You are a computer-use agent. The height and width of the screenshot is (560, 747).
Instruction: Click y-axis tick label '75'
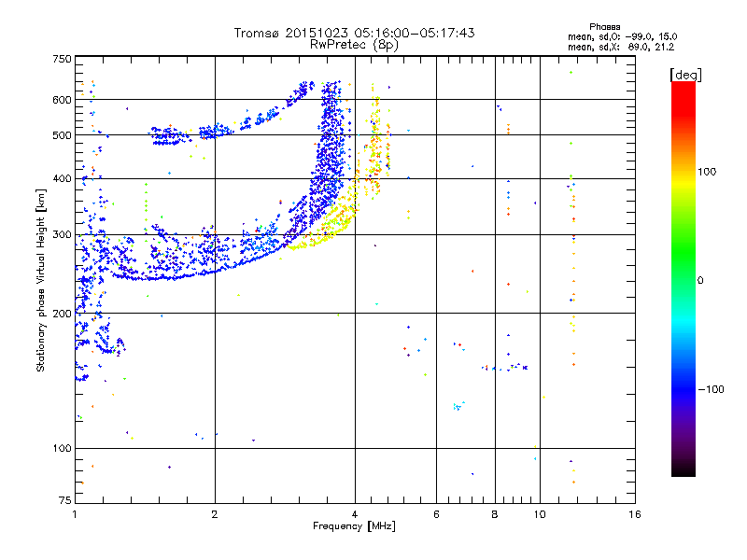[x=65, y=500]
